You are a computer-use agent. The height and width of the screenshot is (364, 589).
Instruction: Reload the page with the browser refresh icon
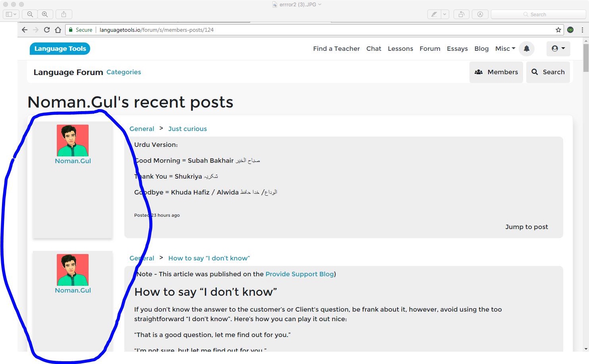click(47, 30)
